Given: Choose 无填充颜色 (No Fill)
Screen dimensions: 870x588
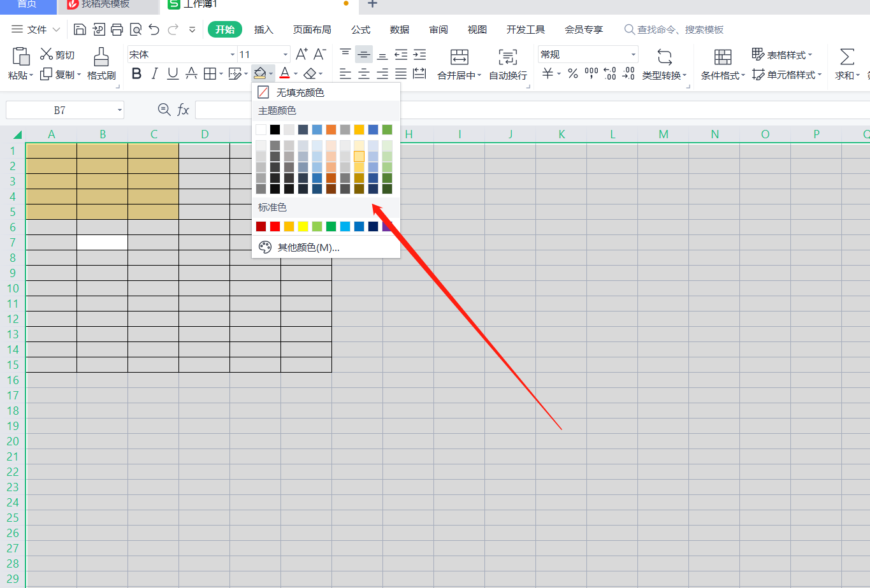Looking at the screenshot, I should coord(326,92).
